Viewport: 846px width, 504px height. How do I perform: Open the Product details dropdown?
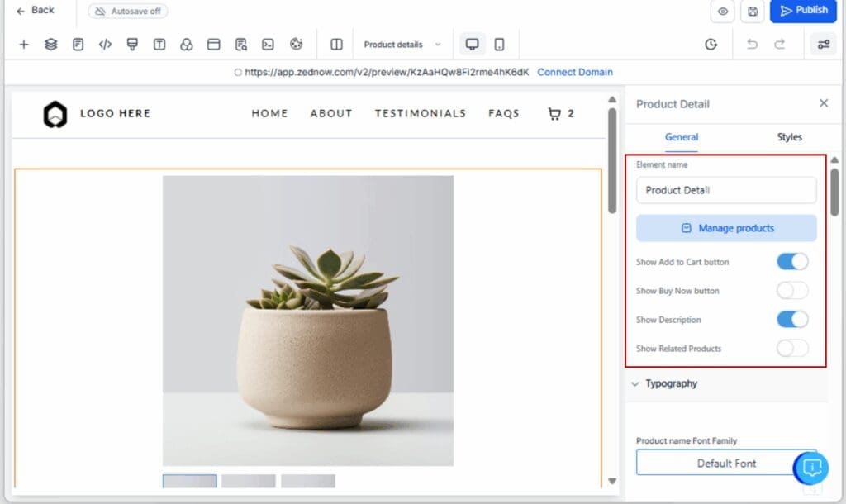click(402, 45)
